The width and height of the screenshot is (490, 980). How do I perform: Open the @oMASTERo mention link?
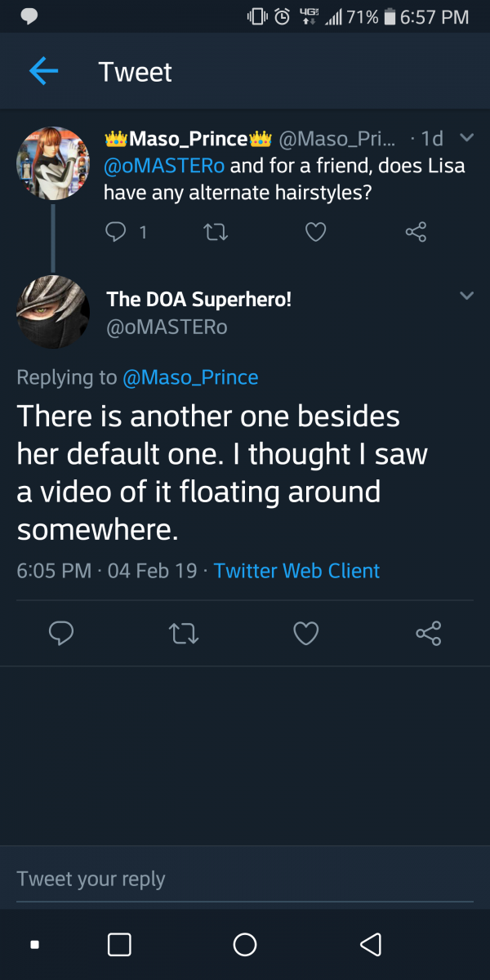pyautogui.click(x=163, y=166)
